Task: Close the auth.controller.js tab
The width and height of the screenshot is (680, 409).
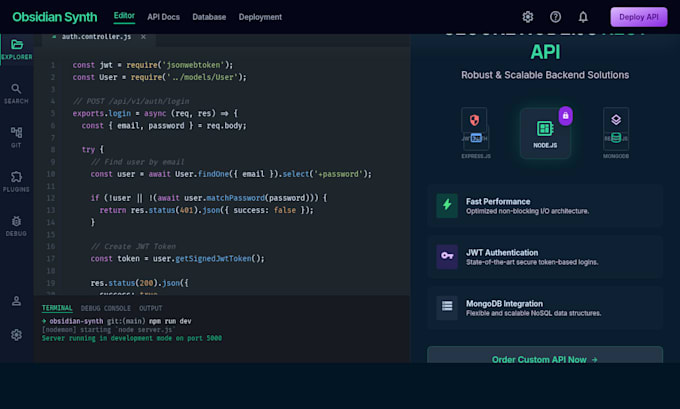Action: tap(143, 37)
